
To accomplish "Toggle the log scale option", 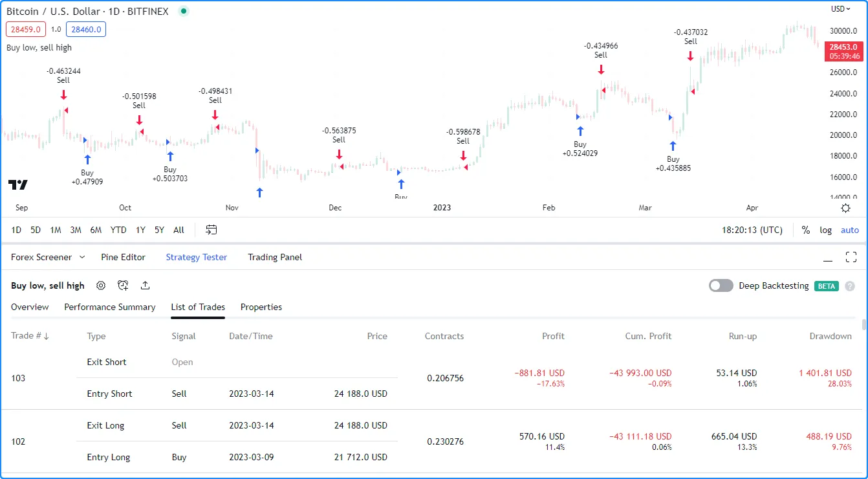I will tap(825, 230).
